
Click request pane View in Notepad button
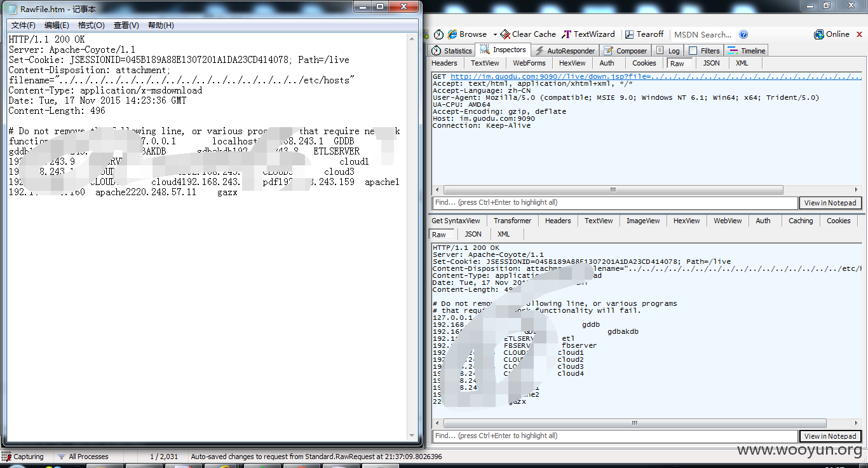click(x=830, y=203)
